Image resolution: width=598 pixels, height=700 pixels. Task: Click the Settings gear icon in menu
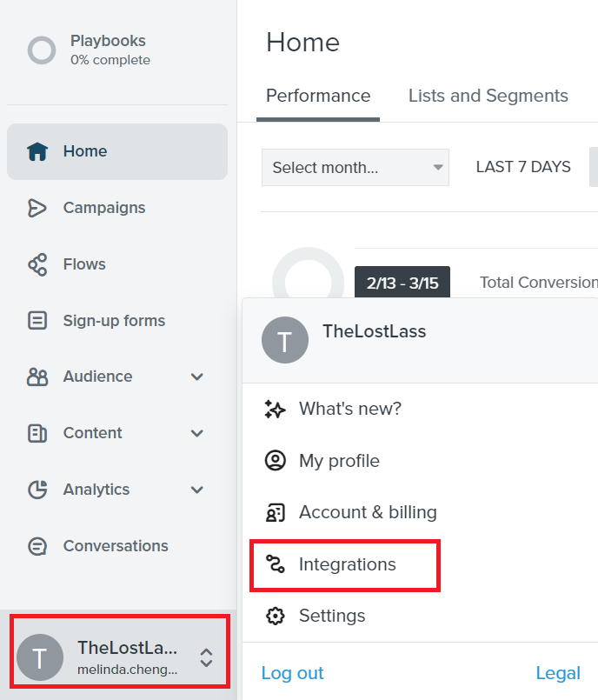(x=275, y=616)
